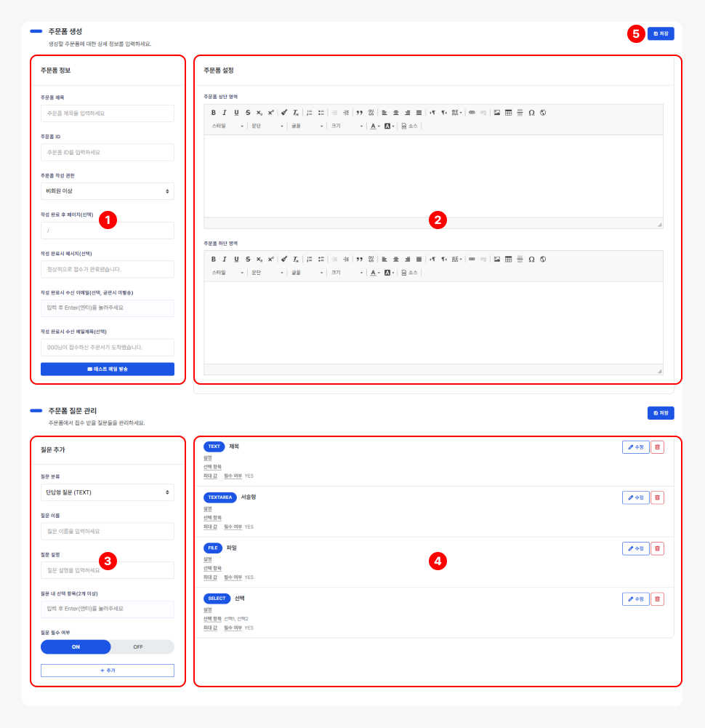Click block quote icon in bottom editor
The height and width of the screenshot is (728, 705).
(359, 259)
